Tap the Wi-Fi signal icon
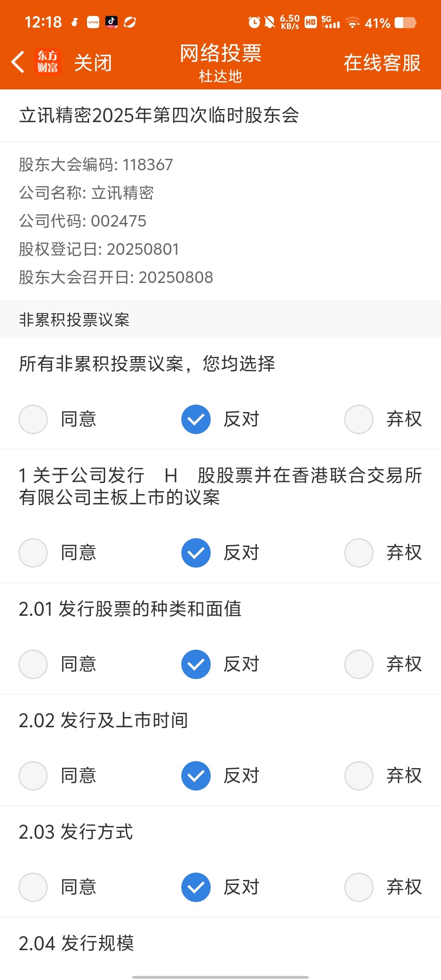 [352, 22]
